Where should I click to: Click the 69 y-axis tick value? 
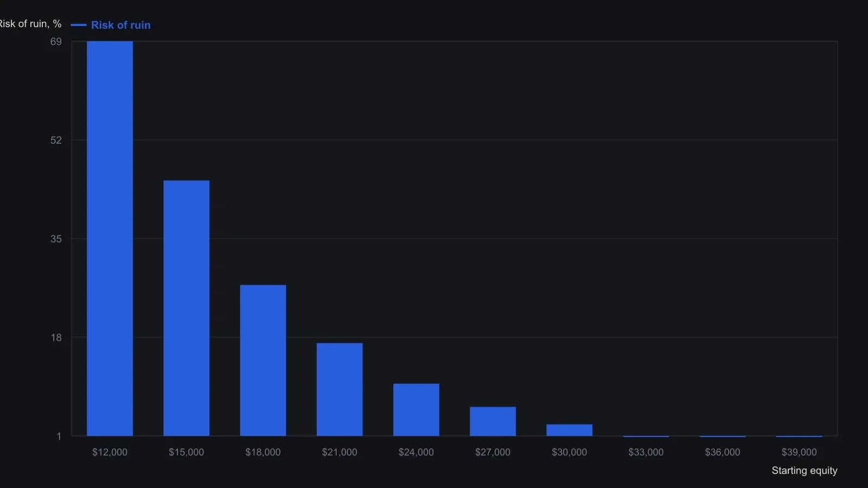tap(56, 42)
